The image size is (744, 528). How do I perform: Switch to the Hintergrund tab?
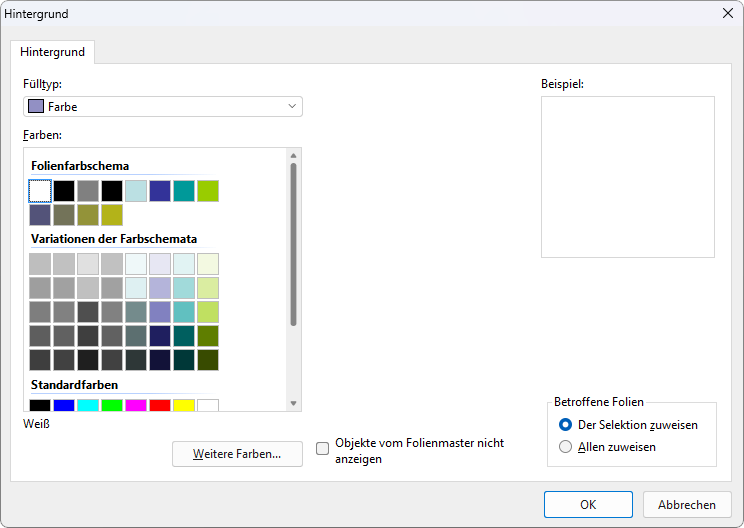[x=53, y=52]
